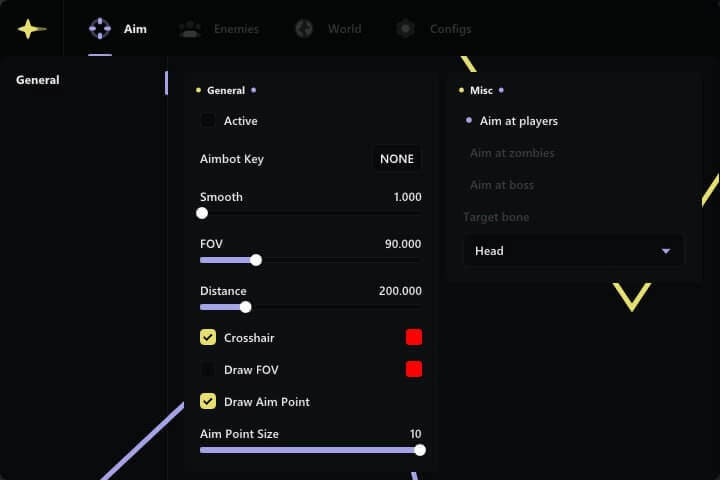Toggle the Draw FOV checkbox
This screenshot has width=720, height=480.
coord(208,370)
